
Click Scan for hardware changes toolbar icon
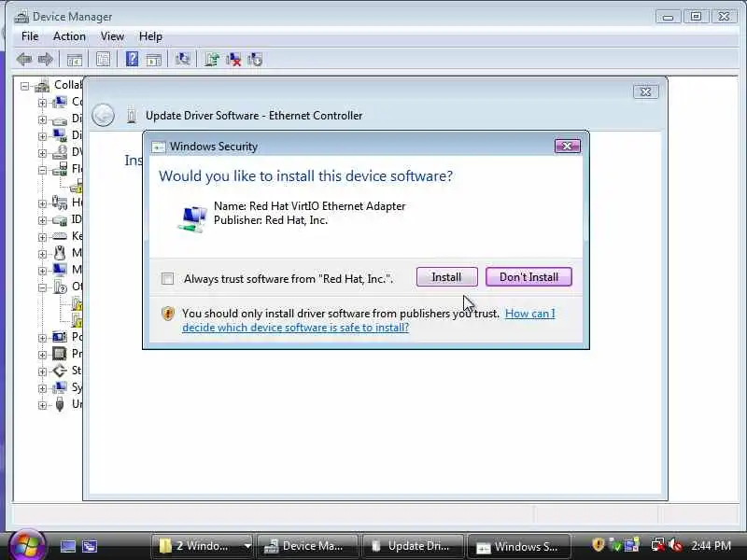click(x=182, y=60)
